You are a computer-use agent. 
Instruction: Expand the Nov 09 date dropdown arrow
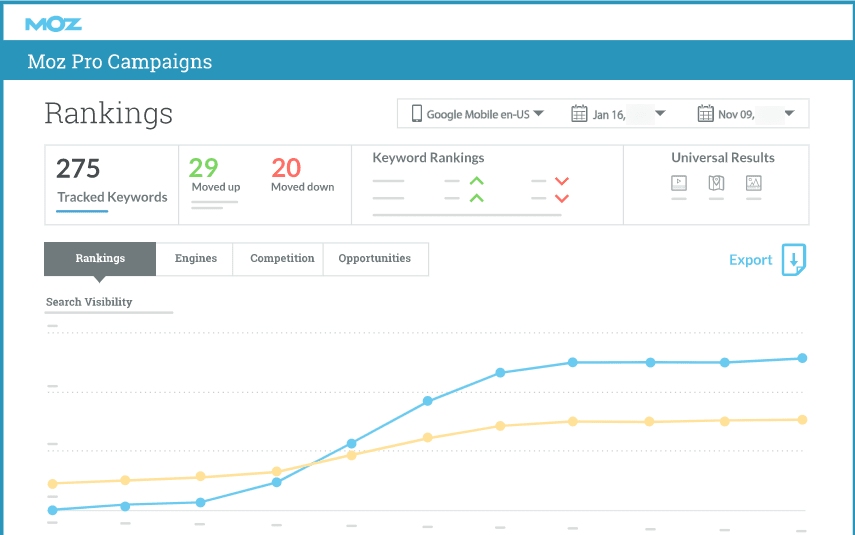[790, 113]
